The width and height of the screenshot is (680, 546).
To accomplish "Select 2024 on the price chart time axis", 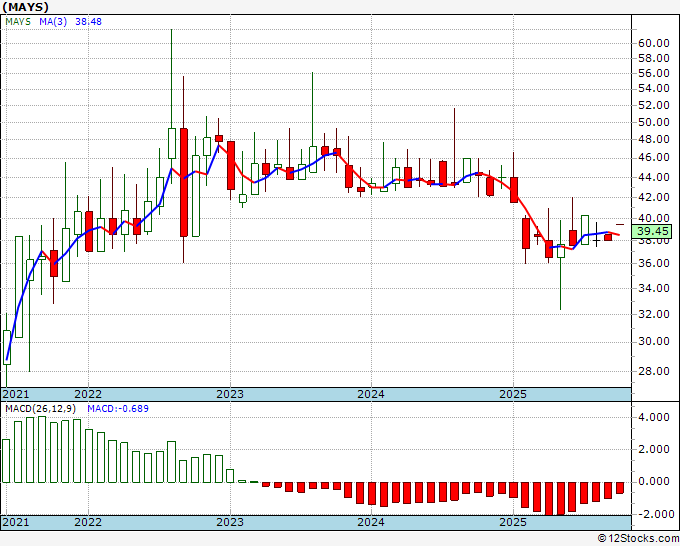I will (371, 394).
